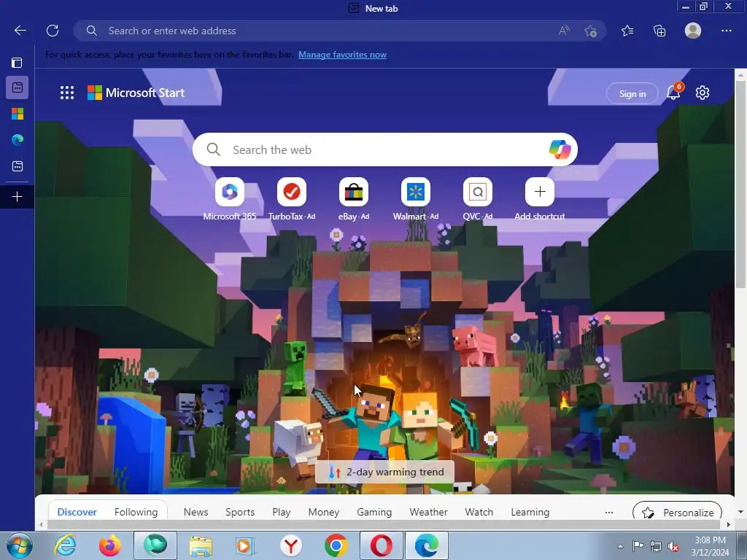The image size is (747, 560).
Task: Open the profile avatar icon
Action: (693, 31)
